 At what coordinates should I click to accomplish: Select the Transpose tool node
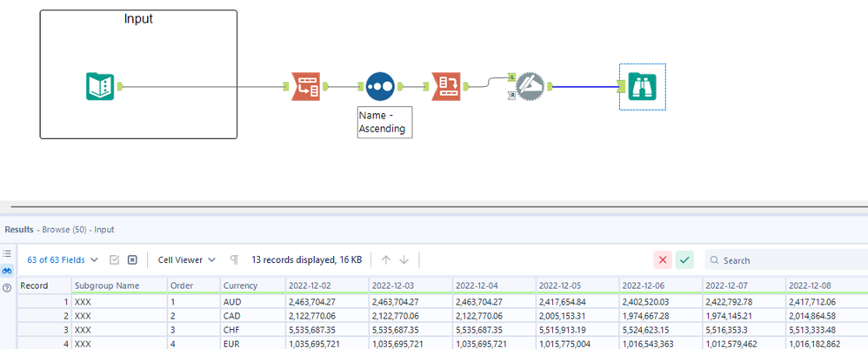pos(306,86)
